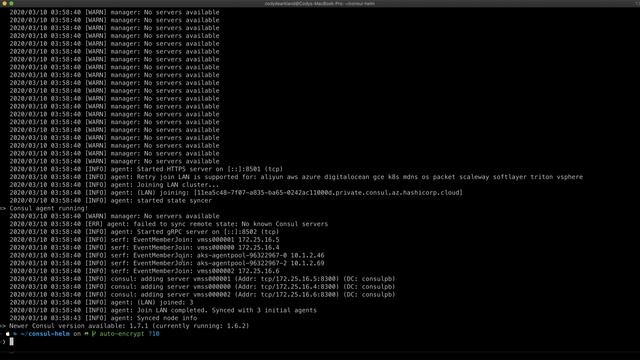Viewport: 640px width, 360px height.
Task: Click the 'aks-agentpool-96322967-2 10.1.2.69' line
Action: (167, 263)
